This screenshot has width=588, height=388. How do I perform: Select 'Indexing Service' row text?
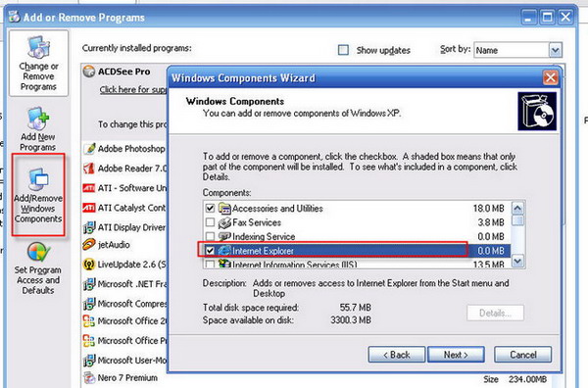(x=264, y=236)
